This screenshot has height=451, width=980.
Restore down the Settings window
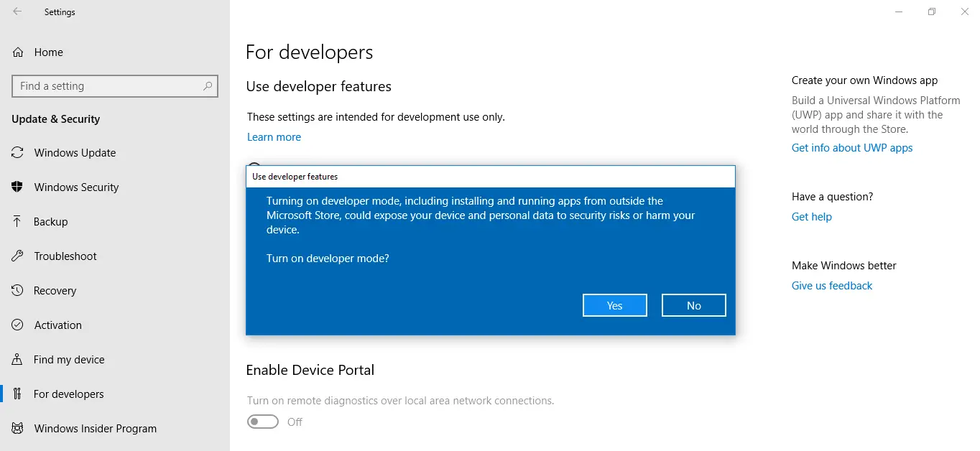pyautogui.click(x=932, y=11)
